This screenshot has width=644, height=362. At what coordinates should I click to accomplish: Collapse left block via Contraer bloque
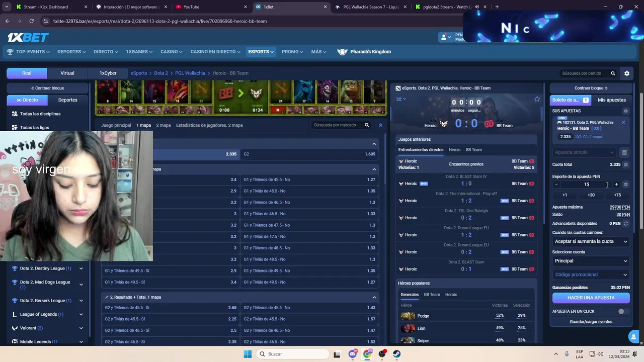coord(47,88)
